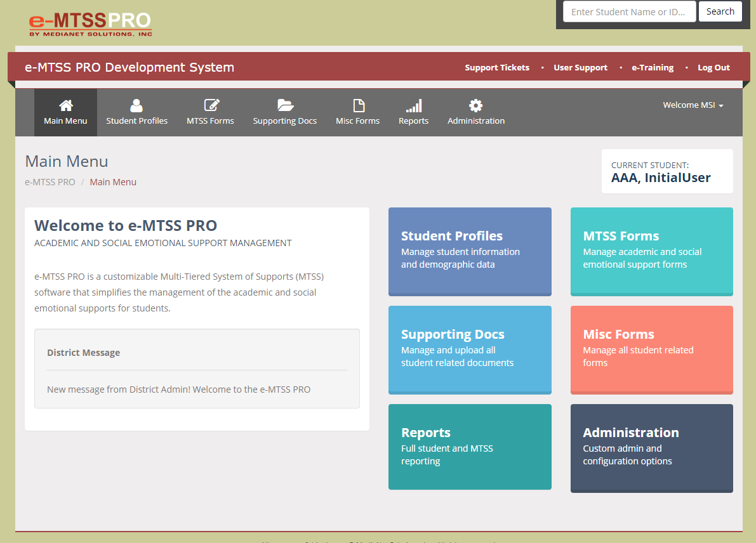The width and height of the screenshot is (756, 543).
Task: Click the current student name AAA, InitialUser
Action: 661,178
